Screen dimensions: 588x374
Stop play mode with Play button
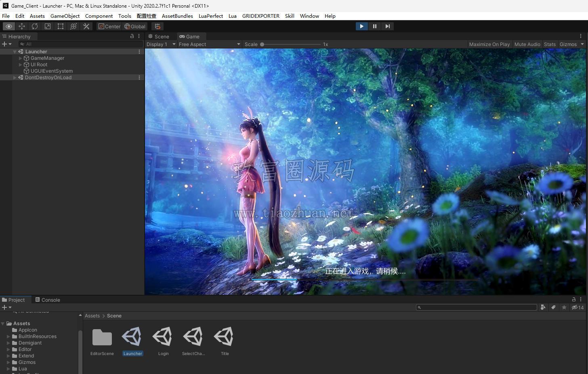[x=361, y=26]
